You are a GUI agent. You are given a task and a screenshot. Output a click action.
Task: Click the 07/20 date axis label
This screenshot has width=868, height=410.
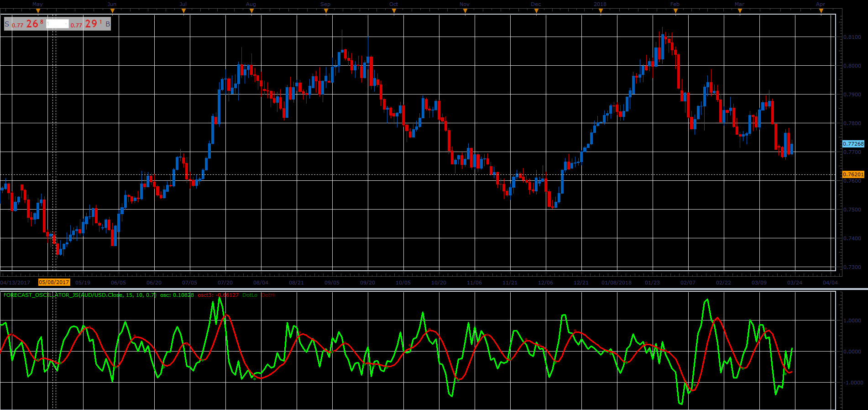point(225,283)
